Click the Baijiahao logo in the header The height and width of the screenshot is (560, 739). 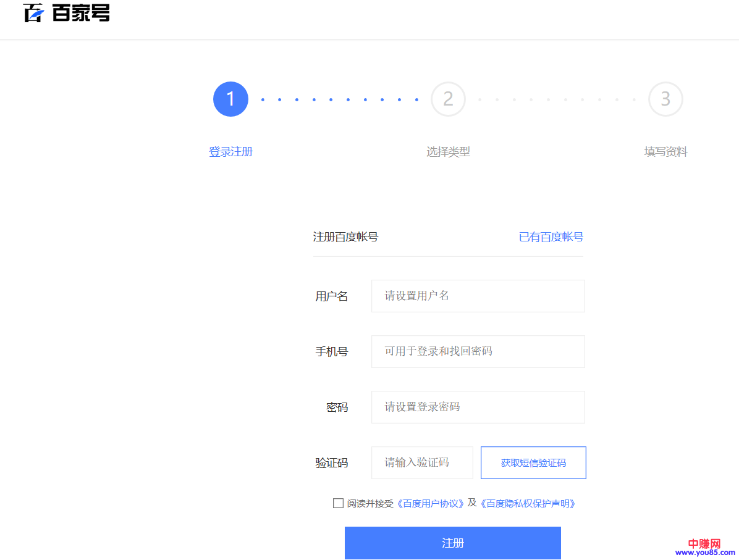[67, 12]
